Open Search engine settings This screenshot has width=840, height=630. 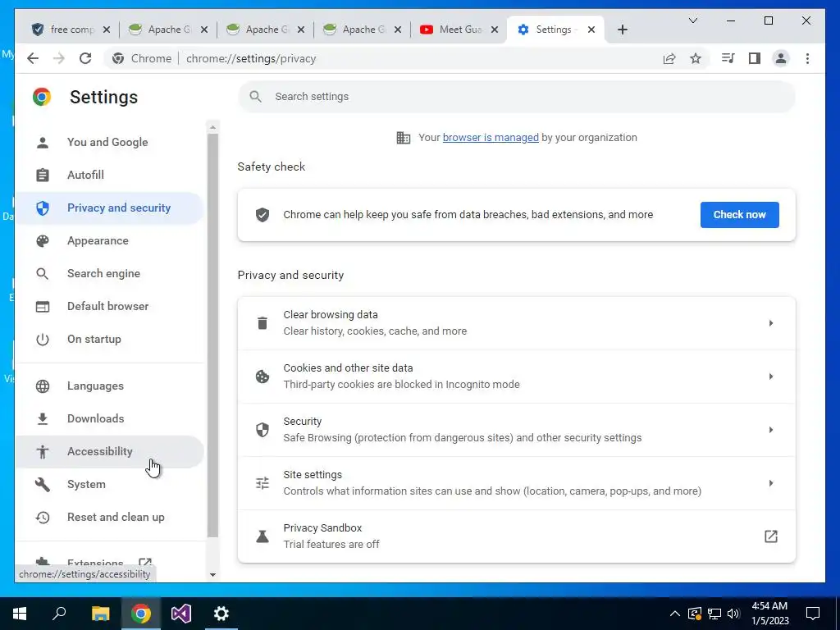tap(109, 273)
